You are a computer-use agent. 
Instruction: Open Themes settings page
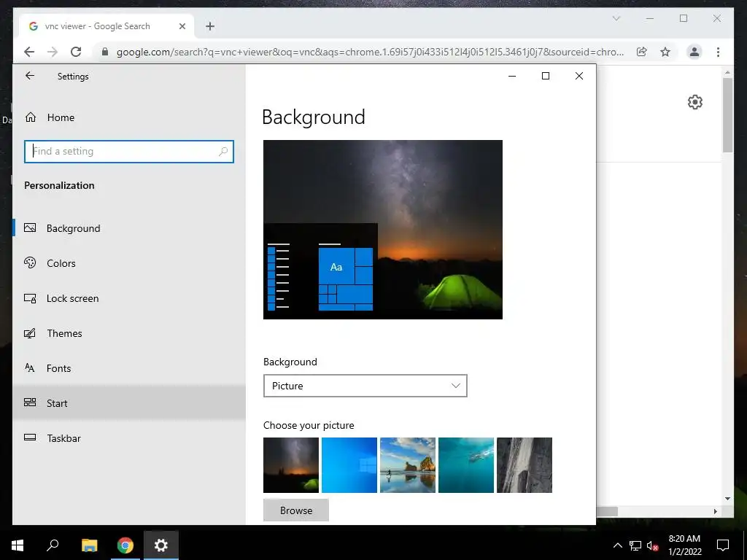129,333
